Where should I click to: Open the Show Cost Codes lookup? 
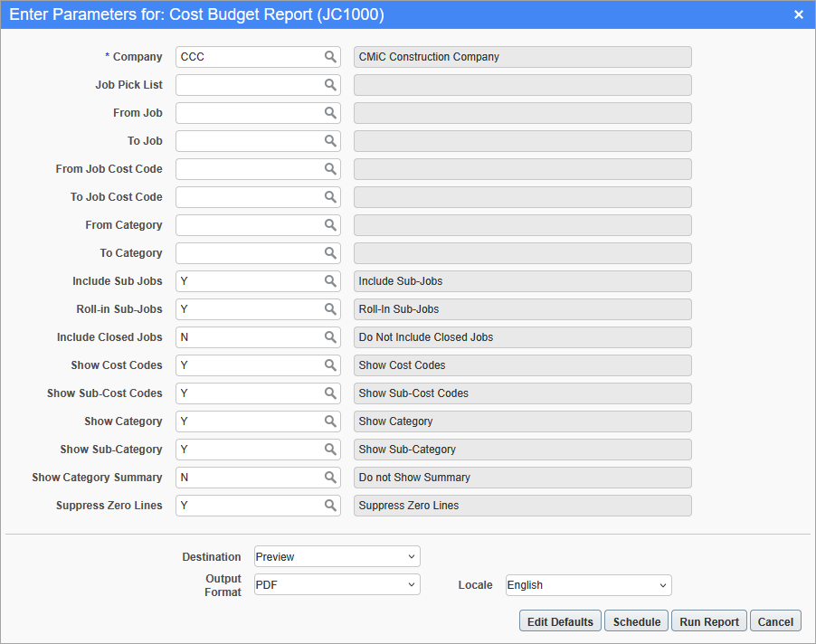331,365
